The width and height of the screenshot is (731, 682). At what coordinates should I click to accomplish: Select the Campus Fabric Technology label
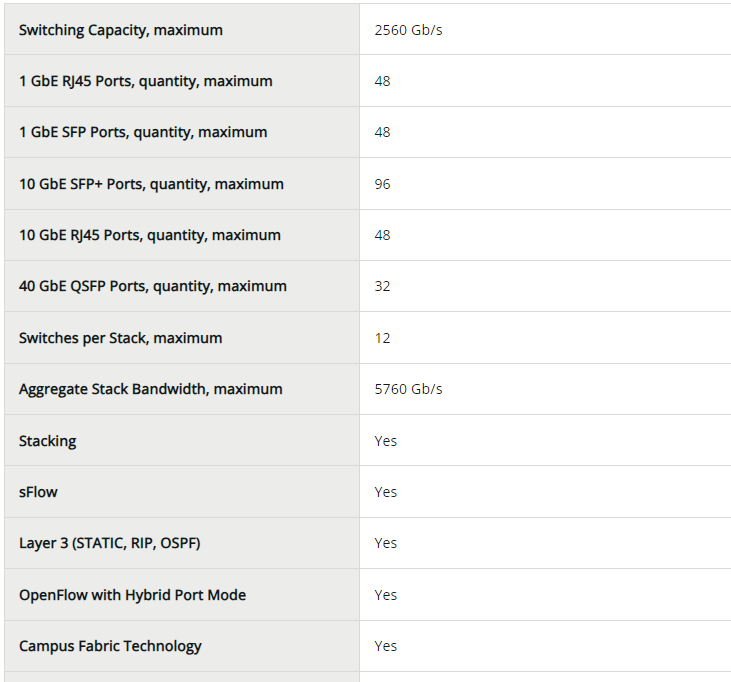110,646
